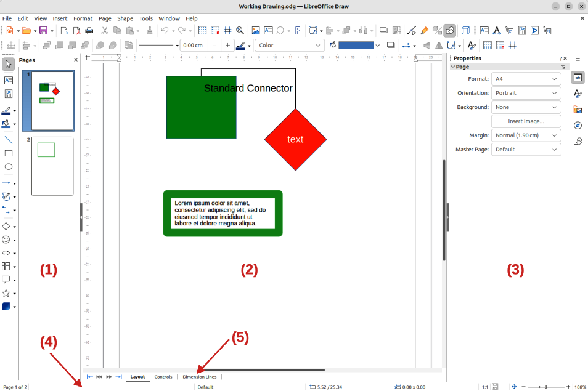This screenshot has width=588, height=391.
Task: Click Page 1 of 2 status text
Action: [x=15, y=387]
